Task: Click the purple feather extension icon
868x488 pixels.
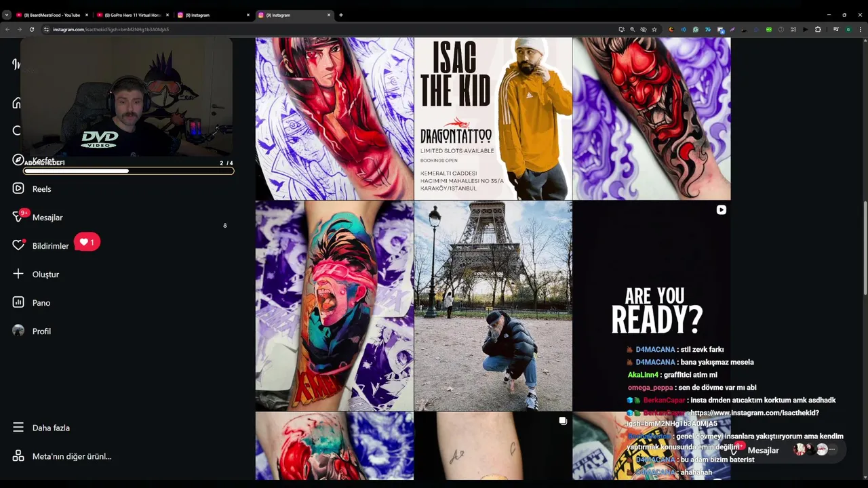Action: pyautogui.click(x=732, y=29)
